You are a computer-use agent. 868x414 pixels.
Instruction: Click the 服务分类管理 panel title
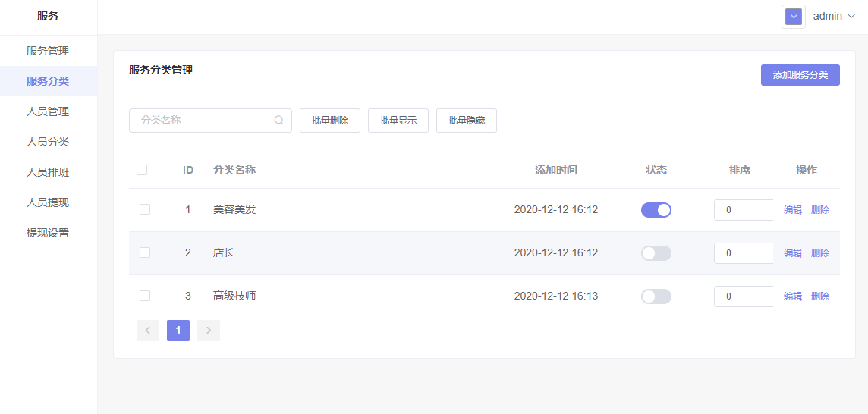tap(161, 71)
